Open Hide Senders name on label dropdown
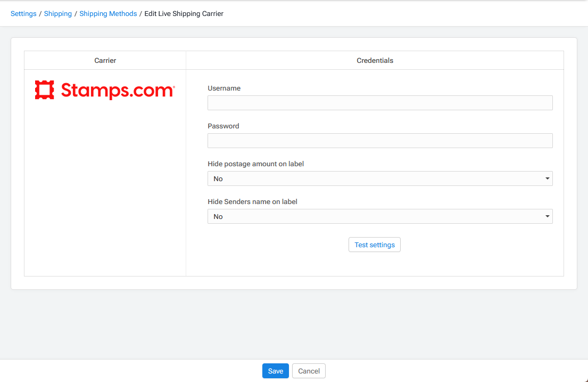This screenshot has height=382, width=588. click(x=380, y=216)
